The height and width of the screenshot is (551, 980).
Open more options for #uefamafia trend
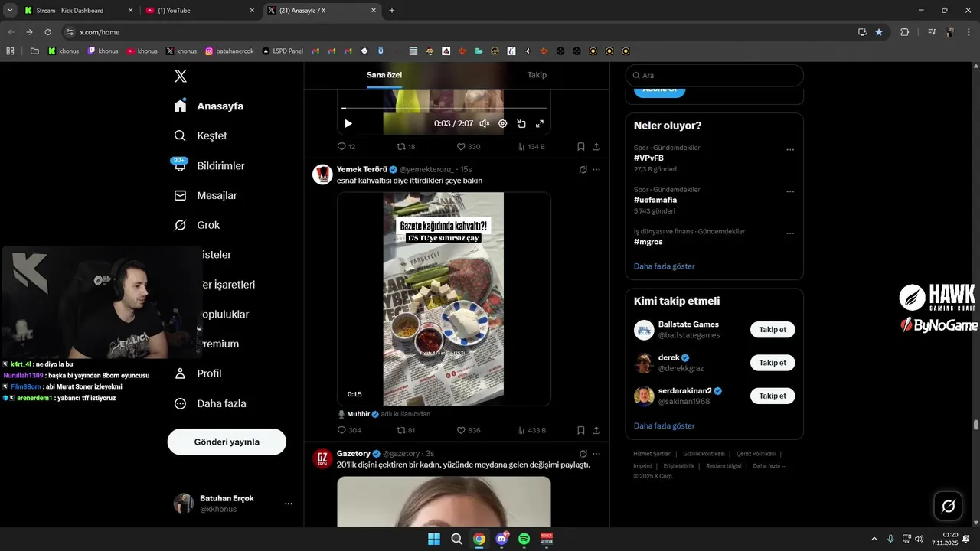790,191
